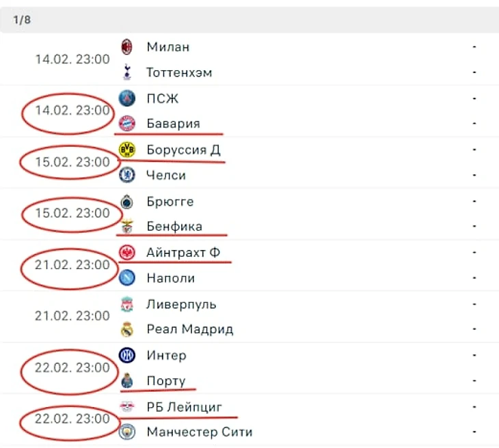
Task: Click the Челси club crest icon
Action: point(127,175)
